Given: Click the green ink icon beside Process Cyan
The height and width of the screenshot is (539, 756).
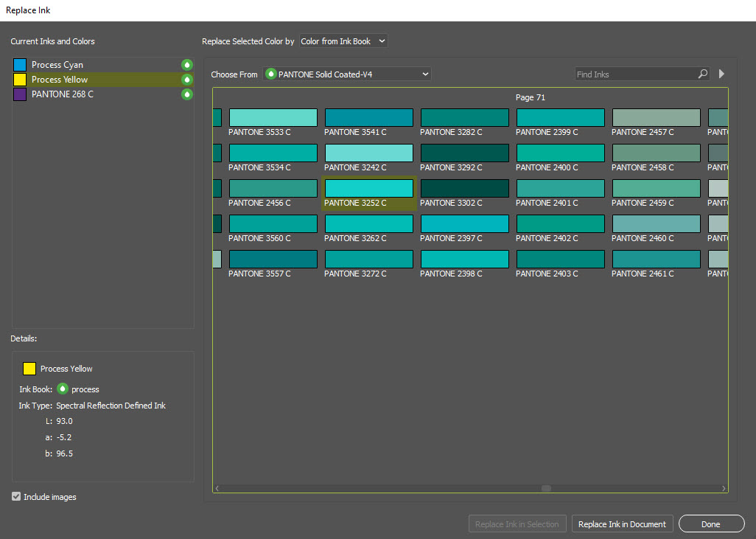Looking at the screenshot, I should (x=187, y=65).
